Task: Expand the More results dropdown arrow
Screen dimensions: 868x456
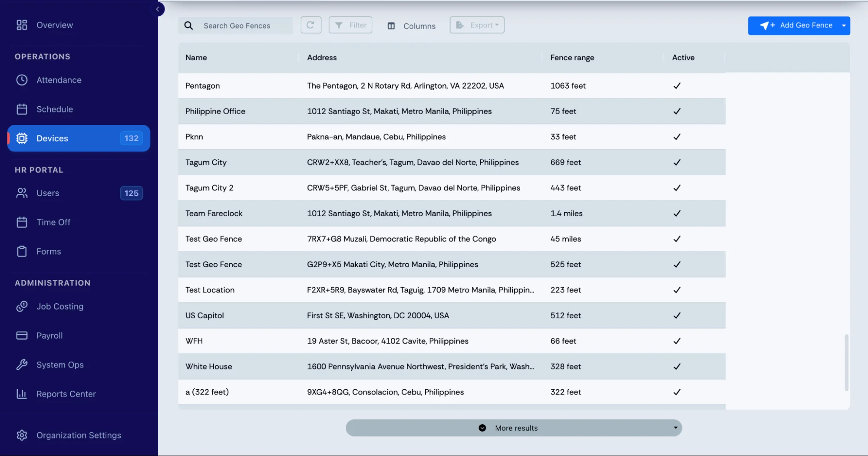Action: pos(675,428)
